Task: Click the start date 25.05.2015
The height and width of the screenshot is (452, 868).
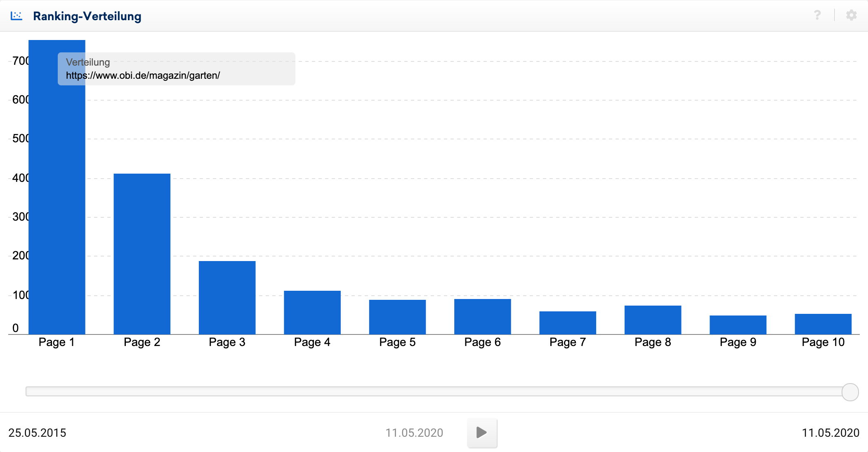Action: [37, 433]
